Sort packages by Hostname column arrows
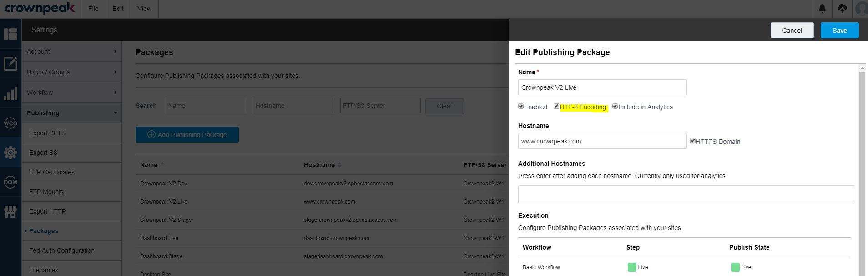Image resolution: width=868 pixels, height=276 pixels. click(339, 165)
